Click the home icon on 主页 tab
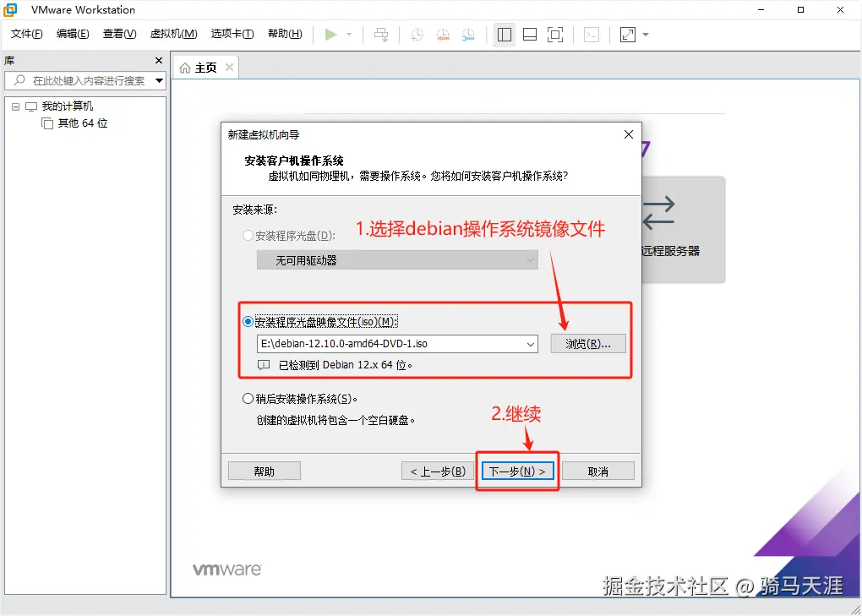The image size is (862, 616). (185, 68)
